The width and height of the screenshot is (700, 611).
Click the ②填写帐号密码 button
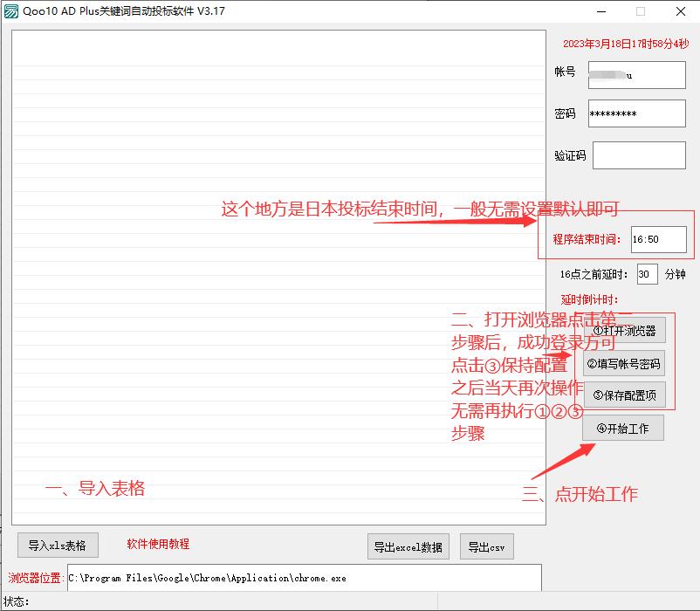coord(624,364)
